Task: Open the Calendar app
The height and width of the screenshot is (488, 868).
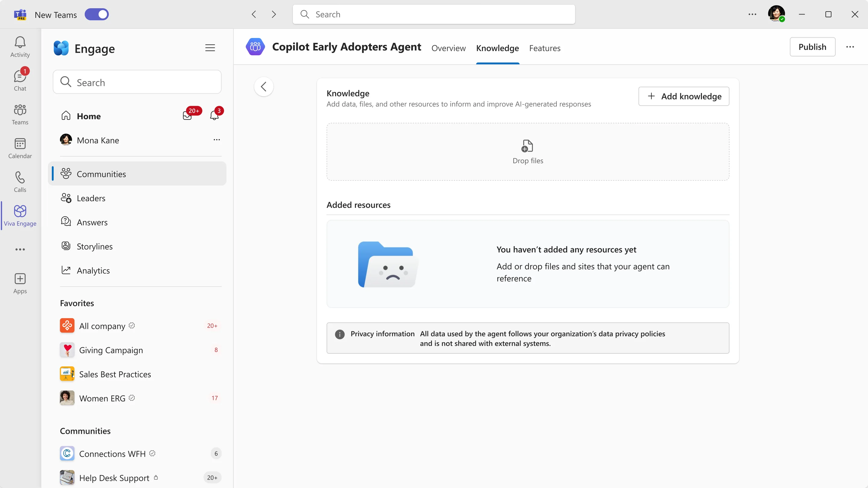Action: point(20,148)
